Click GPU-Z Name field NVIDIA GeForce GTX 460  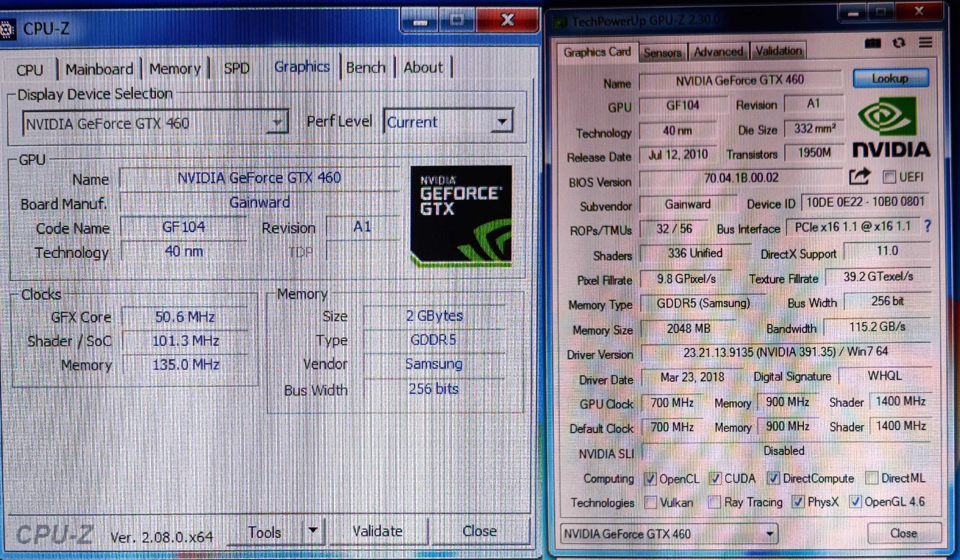click(x=740, y=81)
